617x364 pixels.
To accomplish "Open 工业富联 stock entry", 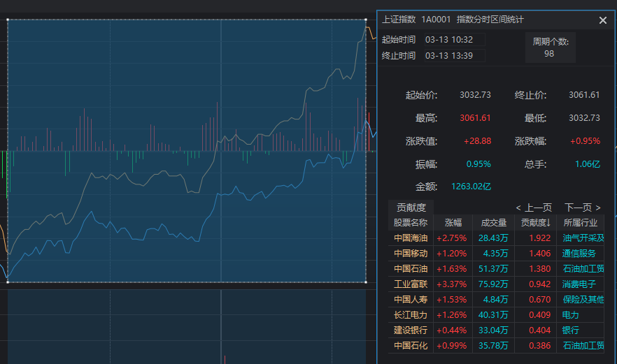I will pyautogui.click(x=410, y=284).
